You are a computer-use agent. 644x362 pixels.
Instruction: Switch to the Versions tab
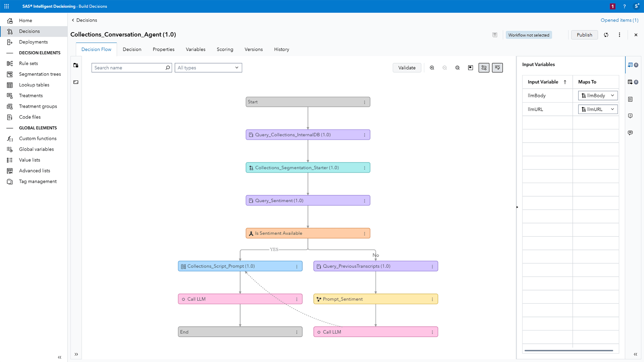(253, 49)
